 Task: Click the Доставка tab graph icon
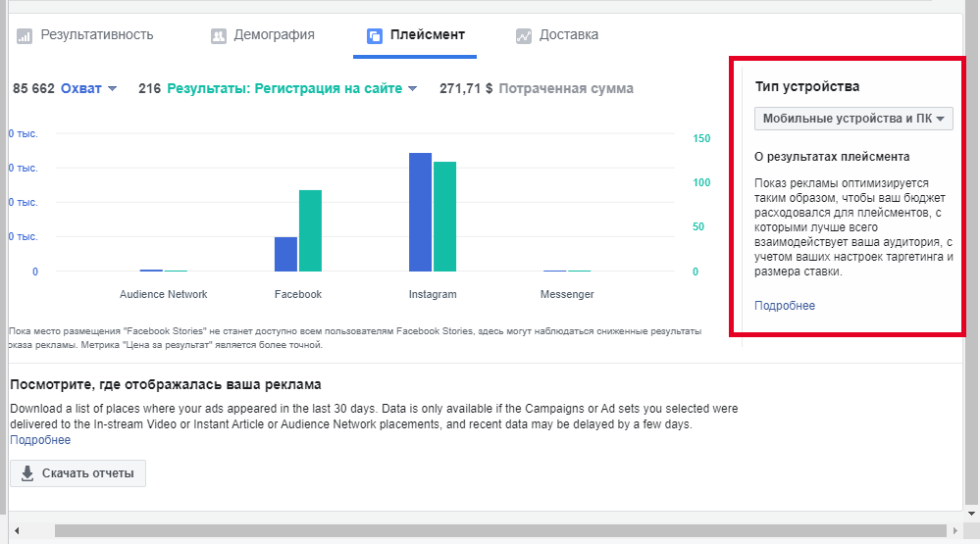point(523,36)
